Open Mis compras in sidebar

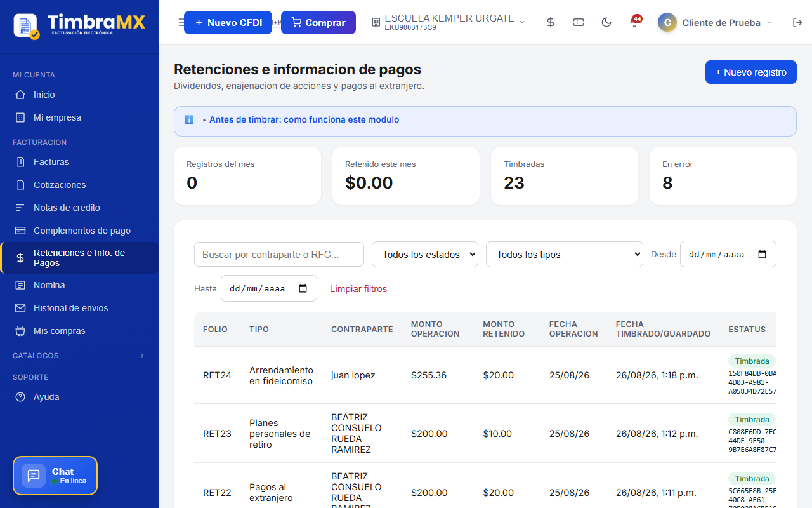pyautogui.click(x=79, y=331)
